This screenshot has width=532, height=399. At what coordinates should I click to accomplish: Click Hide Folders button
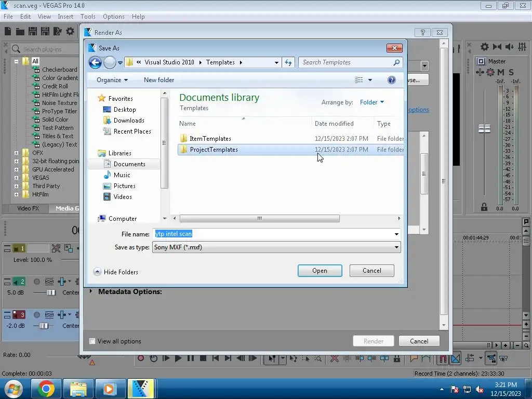click(x=116, y=272)
